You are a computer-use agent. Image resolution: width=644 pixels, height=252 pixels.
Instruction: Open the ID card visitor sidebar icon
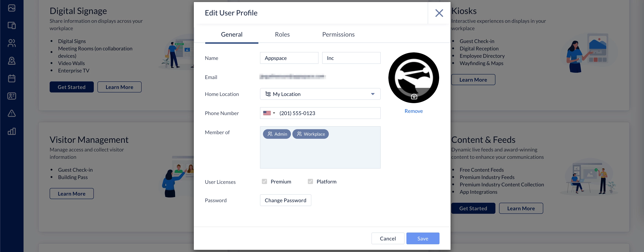point(12,96)
